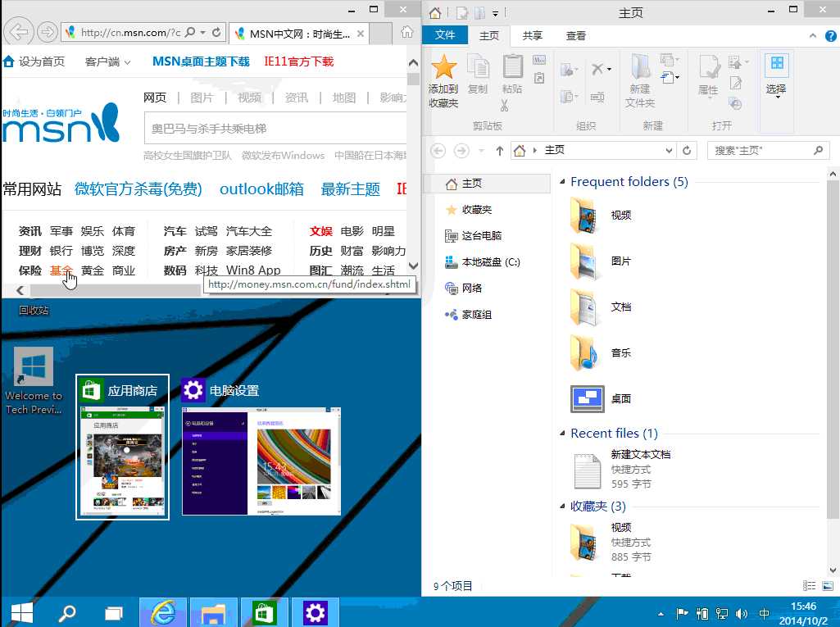Open 新建文本文档 recent file
This screenshot has width=840, height=627.
pyautogui.click(x=621, y=470)
